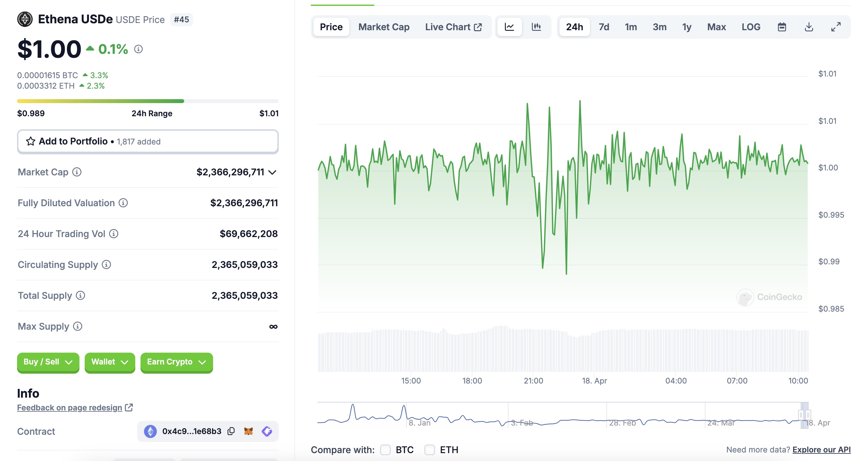The width and height of the screenshot is (868, 461).
Task: Show Total Supply info icon
Action: point(80,296)
